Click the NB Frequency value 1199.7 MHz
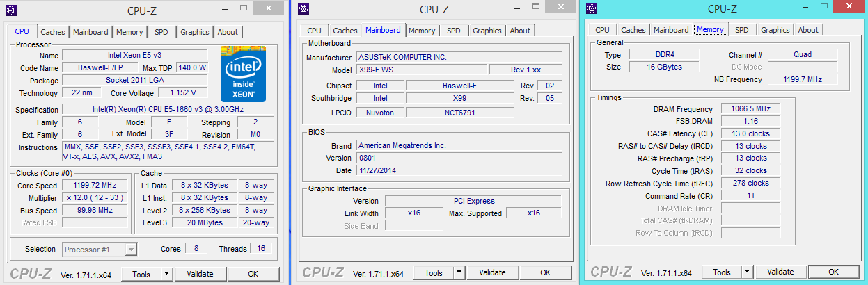The width and height of the screenshot is (868, 285). [x=802, y=80]
